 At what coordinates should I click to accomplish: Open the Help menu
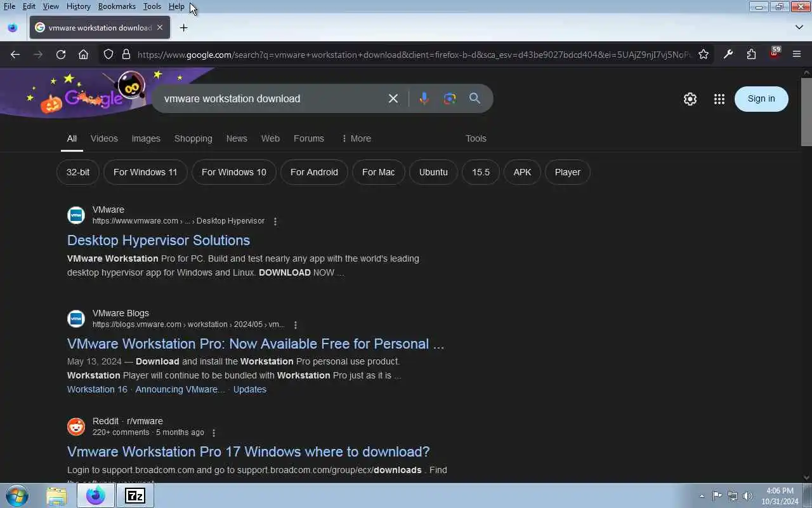point(176,6)
